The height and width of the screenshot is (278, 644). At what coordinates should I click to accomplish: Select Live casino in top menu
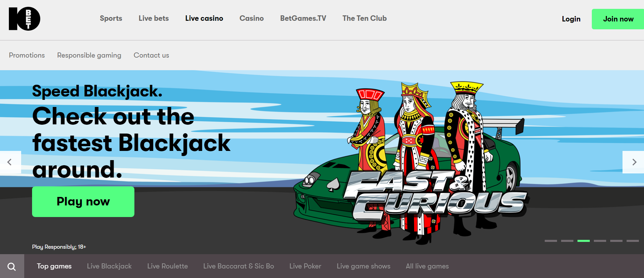pos(204,18)
